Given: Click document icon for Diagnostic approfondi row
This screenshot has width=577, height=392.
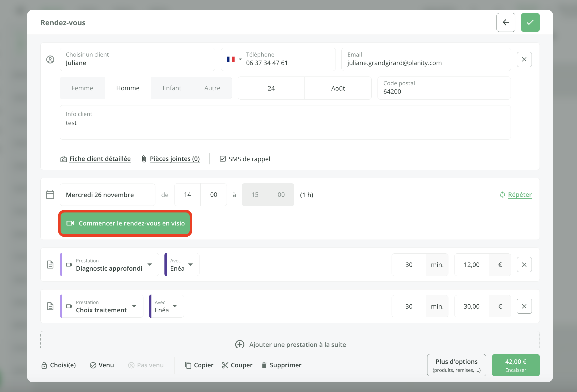Looking at the screenshot, I should (50, 265).
